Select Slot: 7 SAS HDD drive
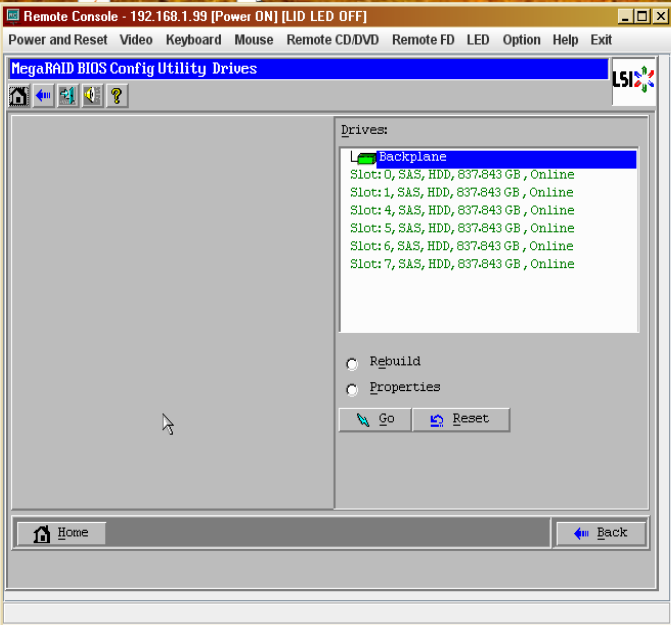Image resolution: width=671 pixels, height=625 pixels. coord(462,264)
